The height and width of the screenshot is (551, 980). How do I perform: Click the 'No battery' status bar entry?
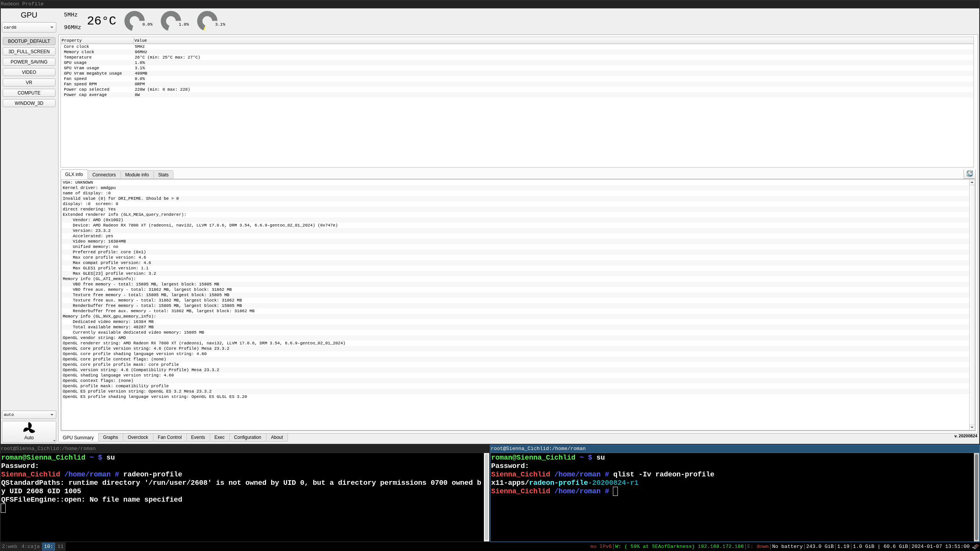787,546
